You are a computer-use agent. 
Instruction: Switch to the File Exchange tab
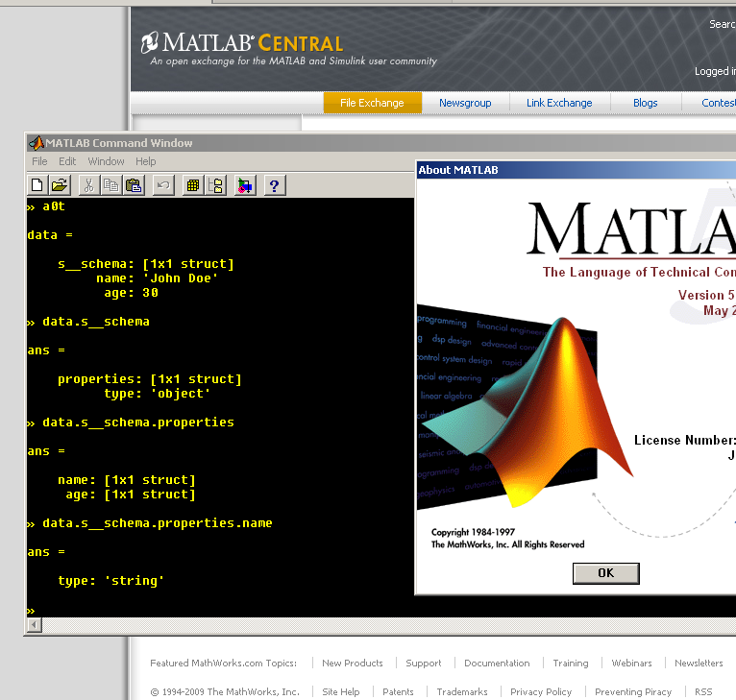tap(372, 103)
